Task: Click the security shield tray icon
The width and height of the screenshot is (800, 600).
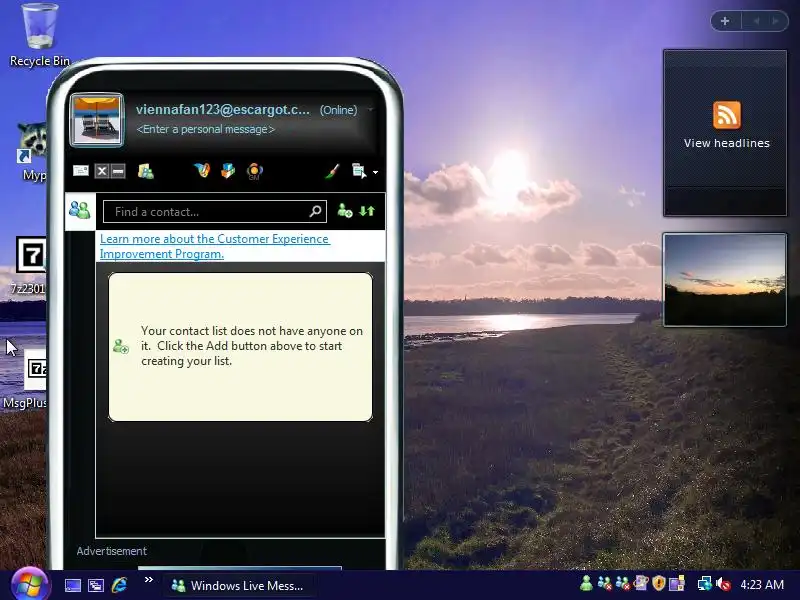Action: 659,584
